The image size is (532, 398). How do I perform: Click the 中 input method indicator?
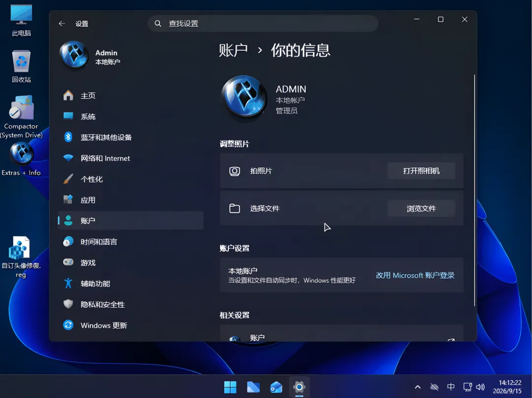(x=451, y=387)
